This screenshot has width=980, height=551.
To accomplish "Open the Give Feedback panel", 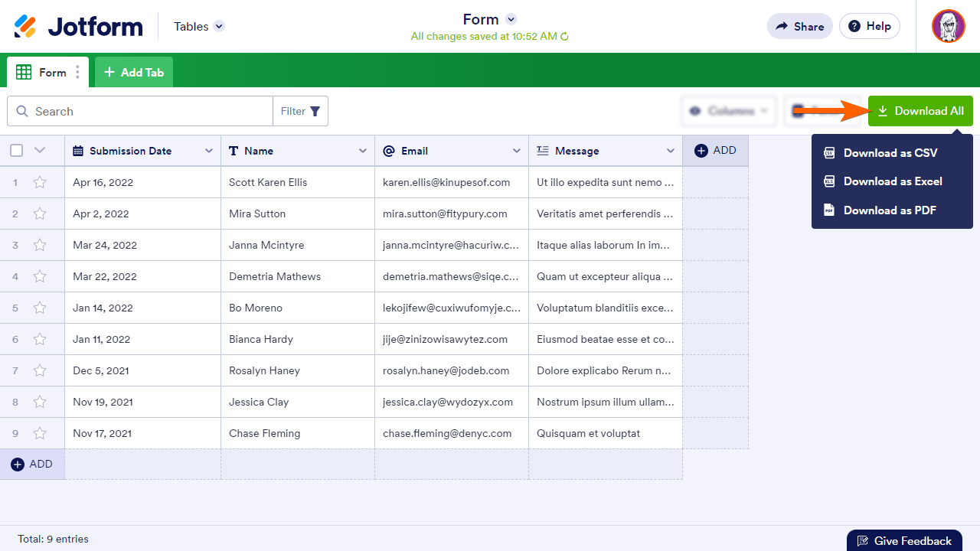I will tap(904, 540).
